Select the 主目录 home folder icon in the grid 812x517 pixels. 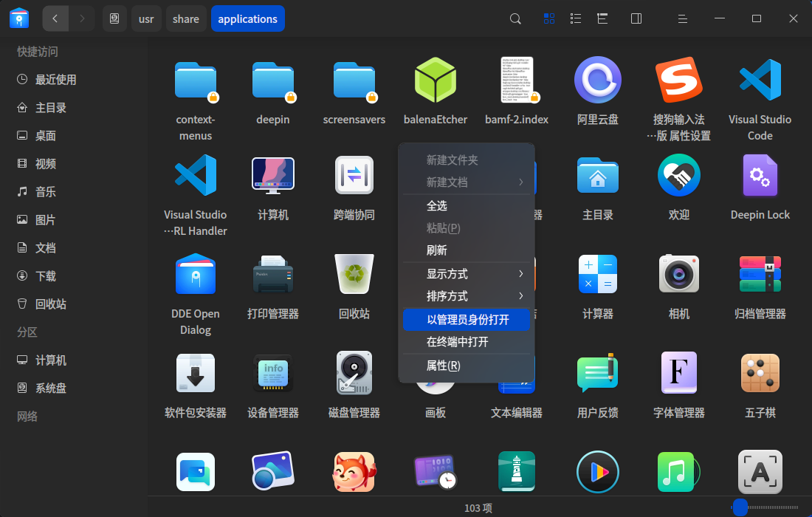click(598, 175)
